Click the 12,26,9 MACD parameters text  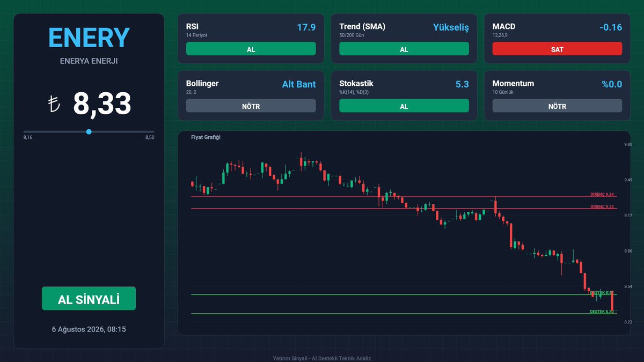pyautogui.click(x=500, y=35)
